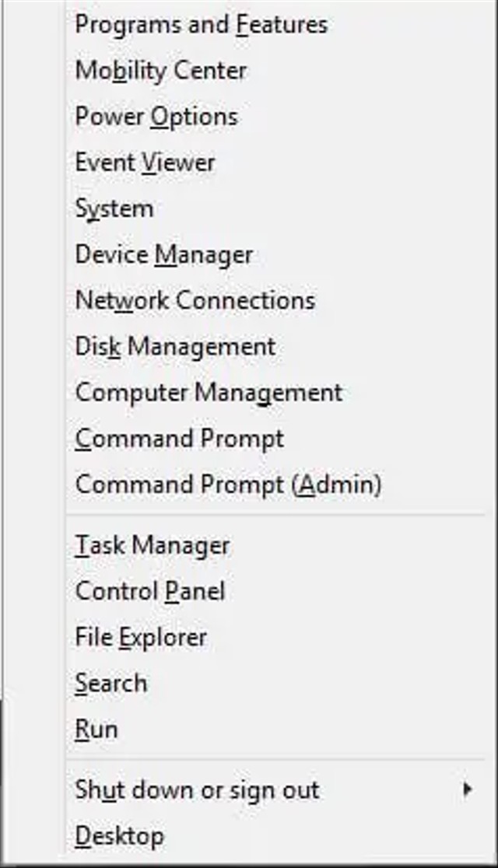Open Event Viewer
498x868 pixels.
pyautogui.click(x=146, y=162)
